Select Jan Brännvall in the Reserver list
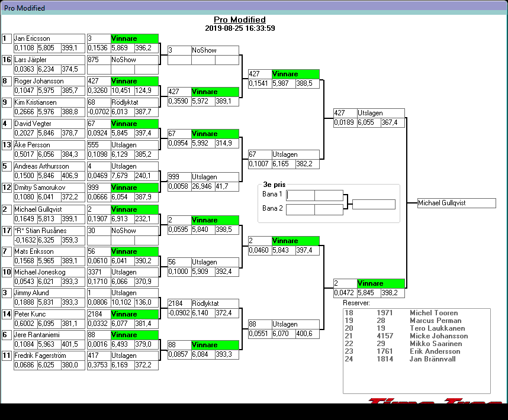Viewport: 508px width, 420px height. click(x=432, y=359)
